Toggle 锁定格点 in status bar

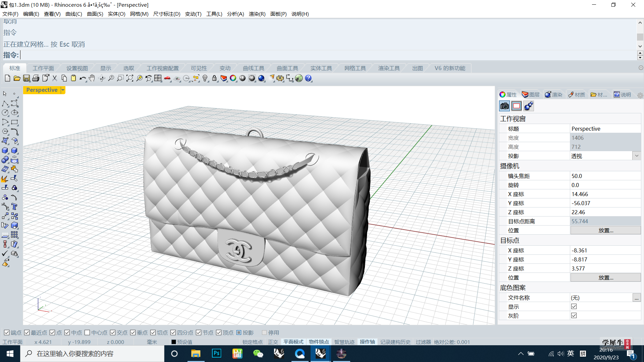[253, 342]
